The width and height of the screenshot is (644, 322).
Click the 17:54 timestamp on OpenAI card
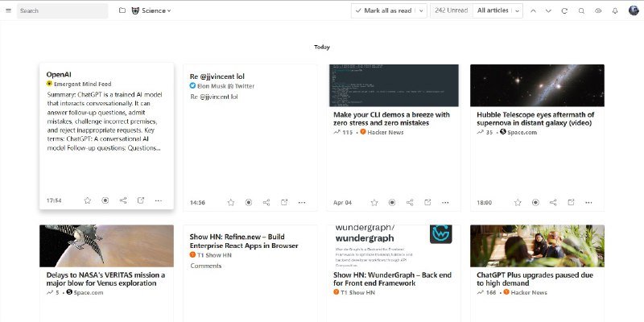pos(54,200)
